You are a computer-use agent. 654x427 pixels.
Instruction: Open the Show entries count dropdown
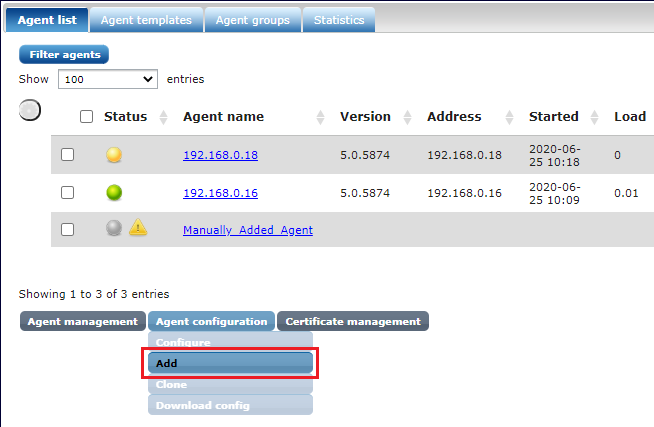pyautogui.click(x=108, y=78)
